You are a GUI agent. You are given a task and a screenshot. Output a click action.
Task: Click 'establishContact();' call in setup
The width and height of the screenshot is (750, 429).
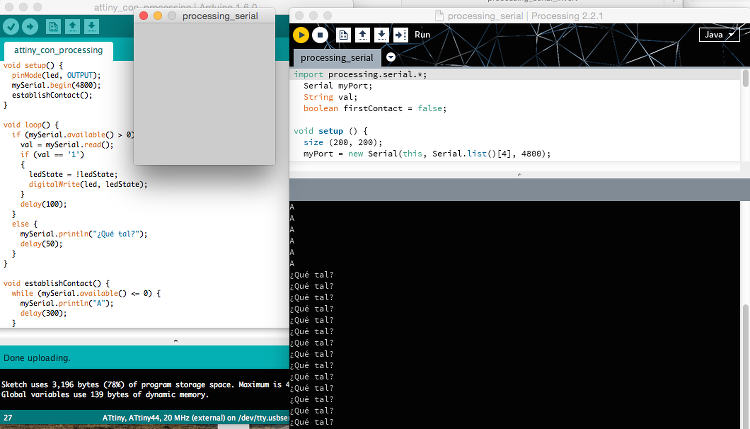point(52,95)
